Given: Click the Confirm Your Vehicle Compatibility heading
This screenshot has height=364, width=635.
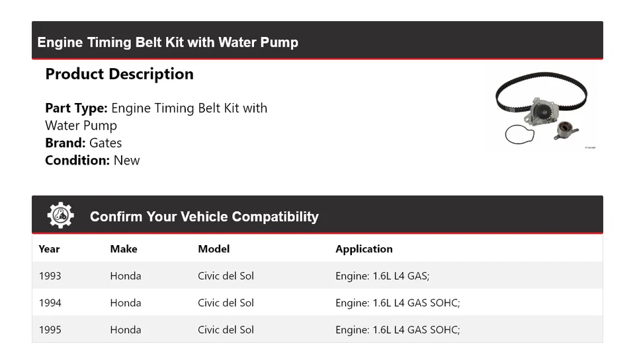Looking at the screenshot, I should tap(204, 217).
